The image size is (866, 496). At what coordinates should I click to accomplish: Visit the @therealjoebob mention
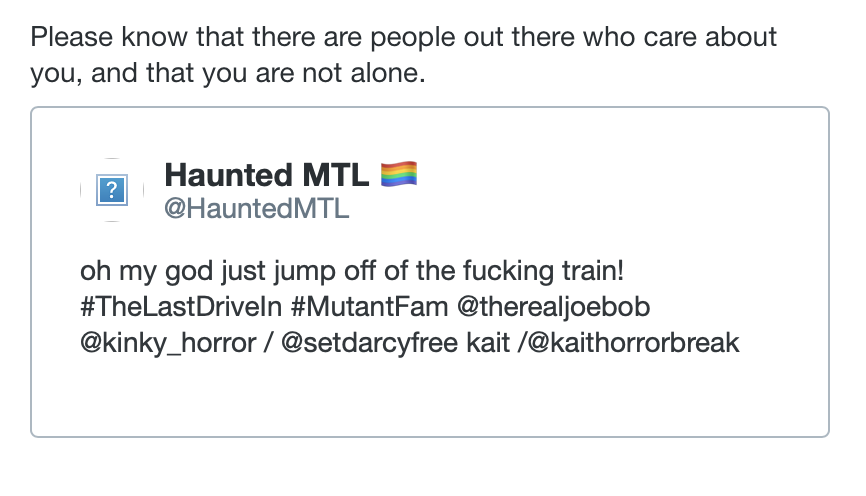pos(553,307)
